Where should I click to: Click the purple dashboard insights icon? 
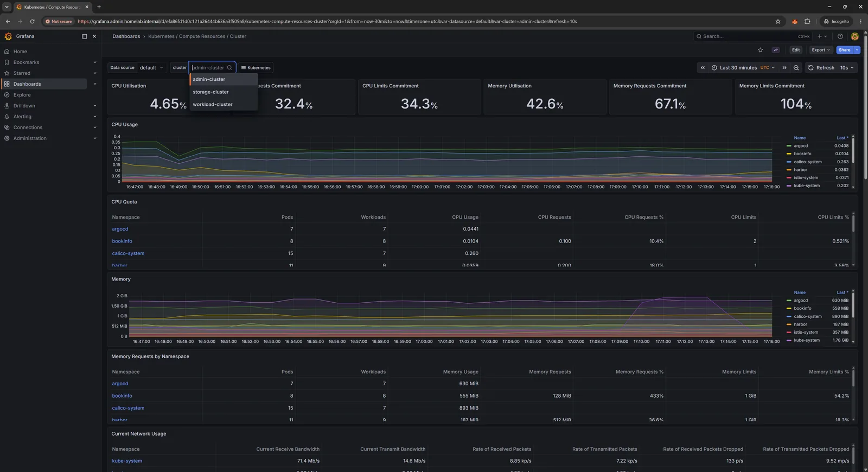(776, 50)
